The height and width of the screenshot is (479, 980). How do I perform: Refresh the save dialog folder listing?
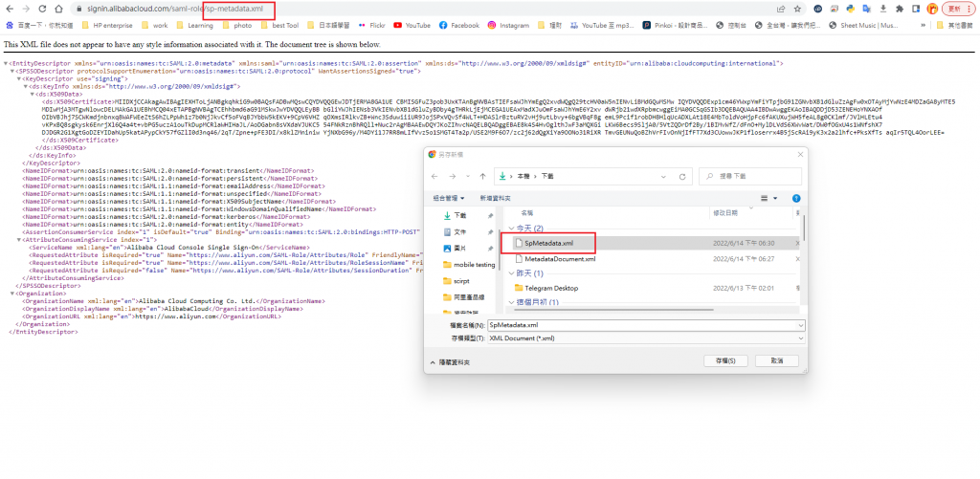pyautogui.click(x=680, y=176)
